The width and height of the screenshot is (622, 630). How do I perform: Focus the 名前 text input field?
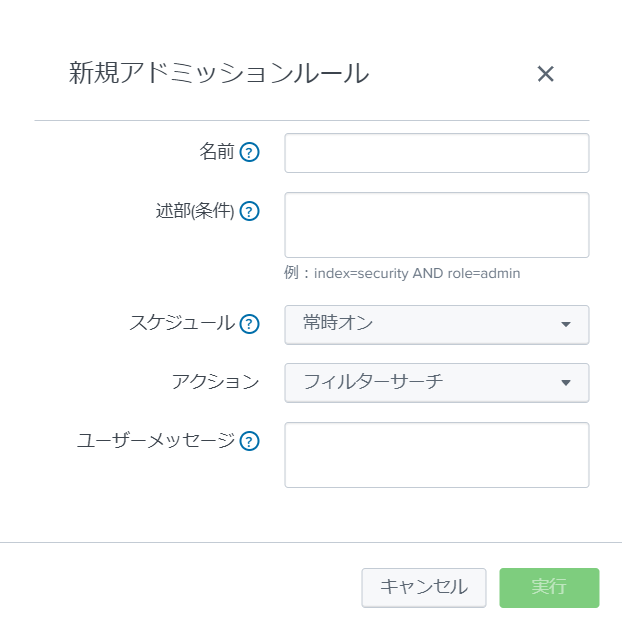click(436, 153)
